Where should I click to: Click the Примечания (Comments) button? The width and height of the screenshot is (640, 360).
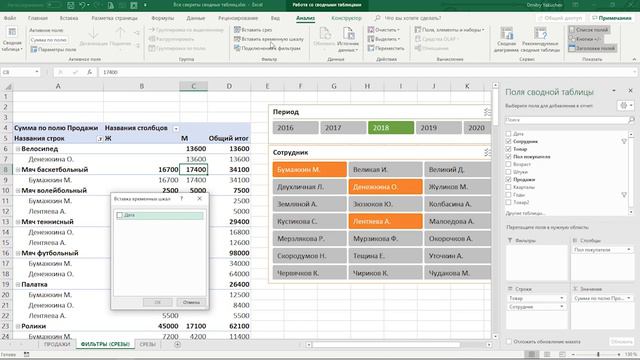point(611,18)
